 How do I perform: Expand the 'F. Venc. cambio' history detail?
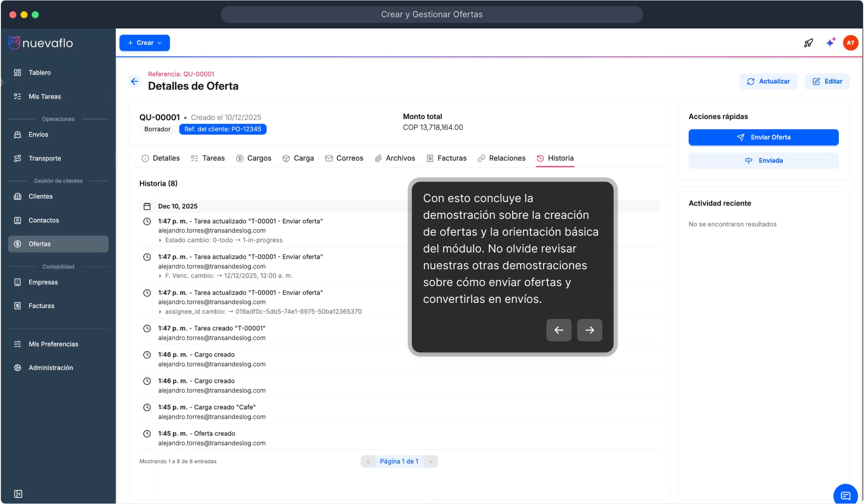click(160, 276)
